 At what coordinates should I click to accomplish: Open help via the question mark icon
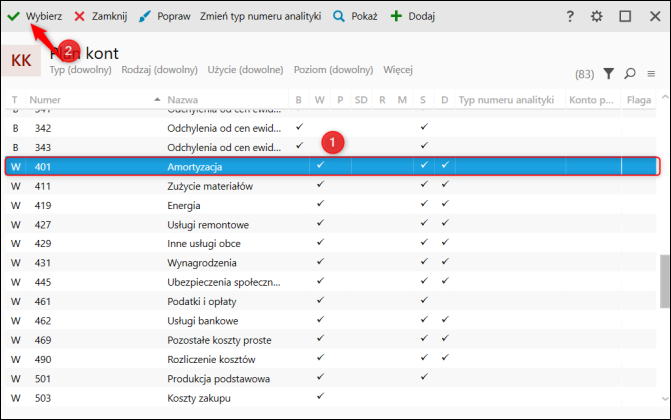(570, 16)
